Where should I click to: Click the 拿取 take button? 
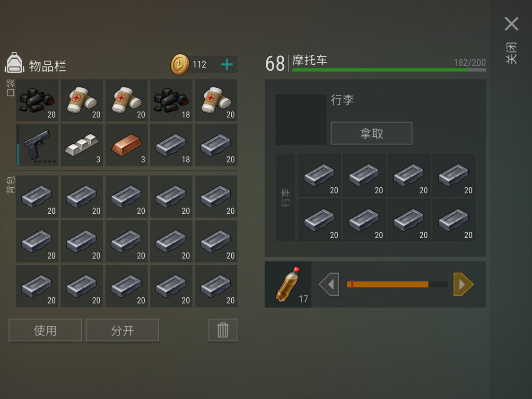(372, 133)
